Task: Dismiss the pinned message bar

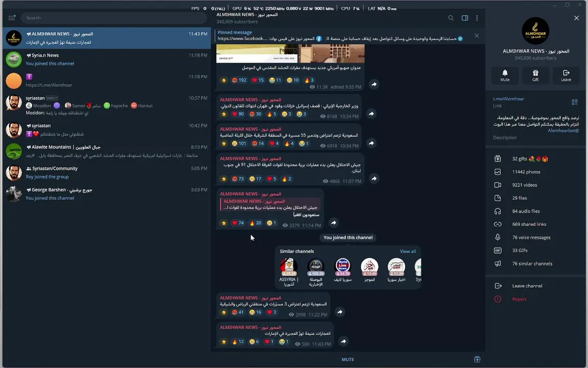Action: [x=477, y=36]
